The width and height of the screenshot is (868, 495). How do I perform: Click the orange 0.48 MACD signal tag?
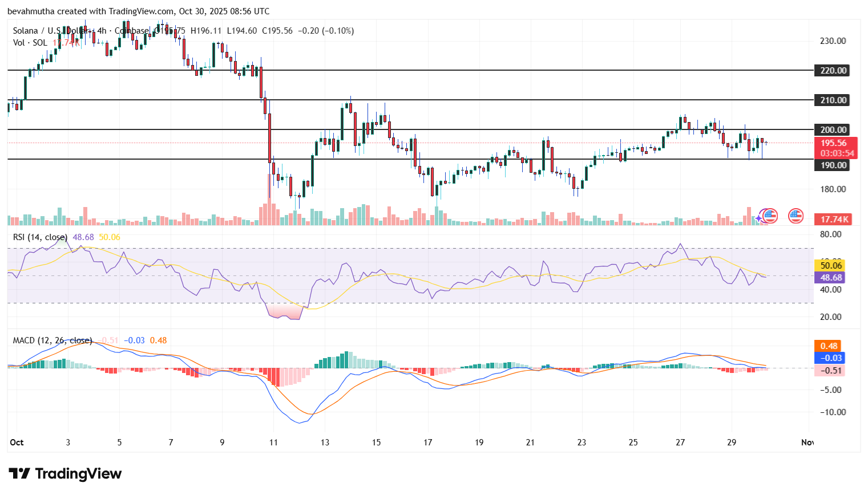pyautogui.click(x=829, y=346)
